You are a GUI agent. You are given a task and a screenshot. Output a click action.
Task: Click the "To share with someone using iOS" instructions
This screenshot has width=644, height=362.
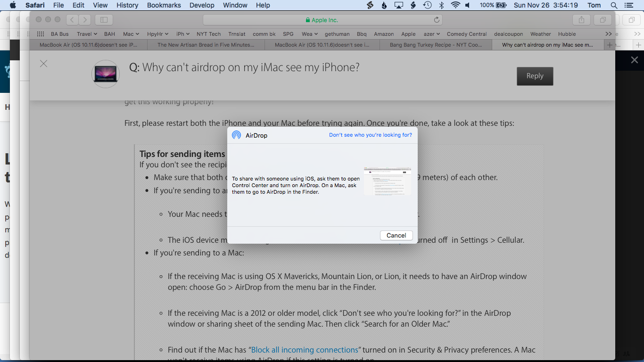[296, 185]
